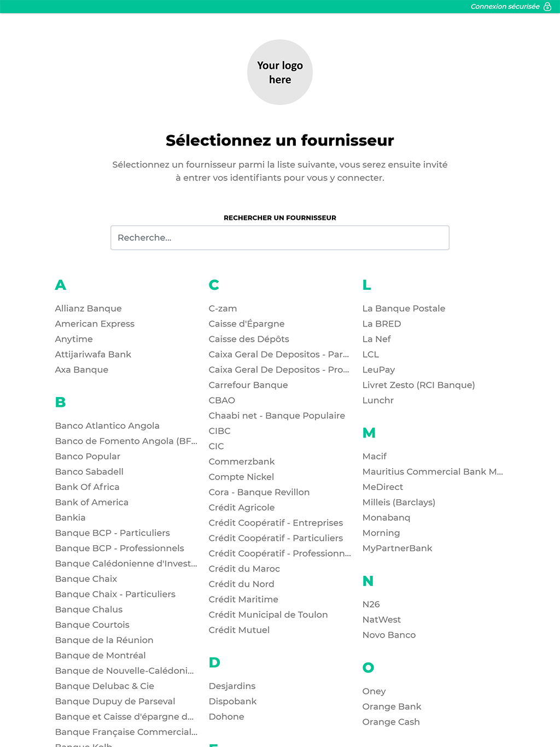Screen dimensions: 560x747
Task: Select N26 from the list
Action: pyautogui.click(x=371, y=604)
